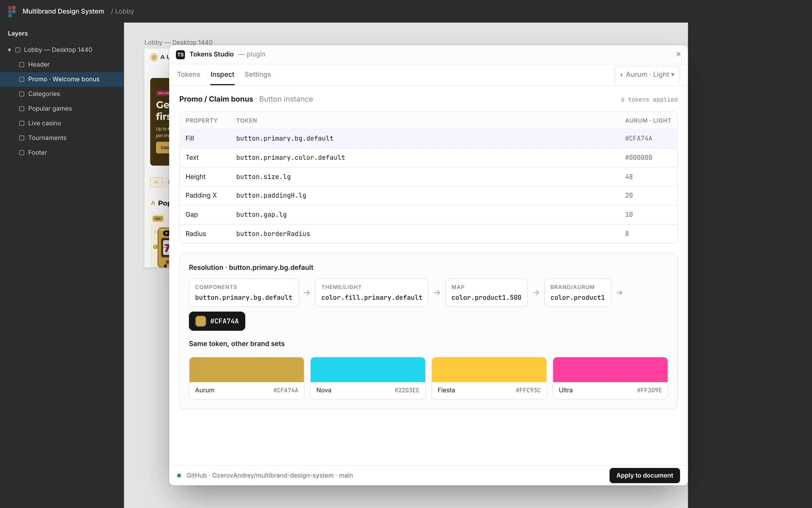This screenshot has width=812, height=508.
Task: Click the Lobby breadcrumb in title bar
Action: pos(125,11)
